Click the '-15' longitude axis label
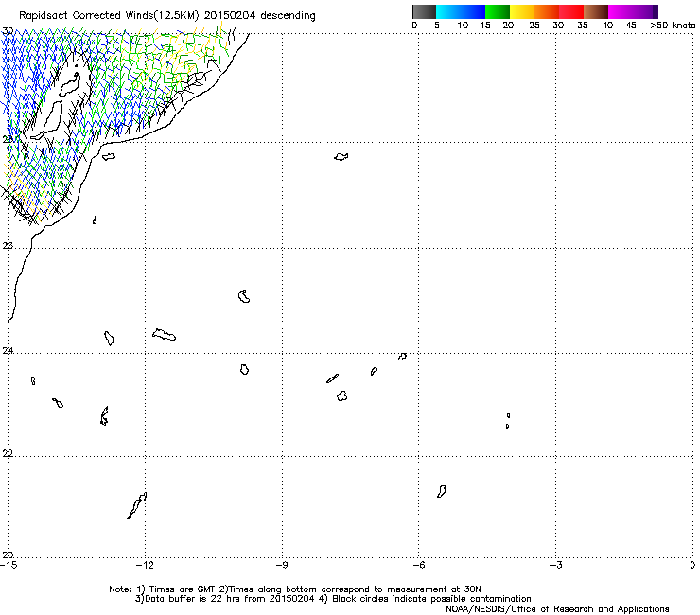 (x=9, y=566)
